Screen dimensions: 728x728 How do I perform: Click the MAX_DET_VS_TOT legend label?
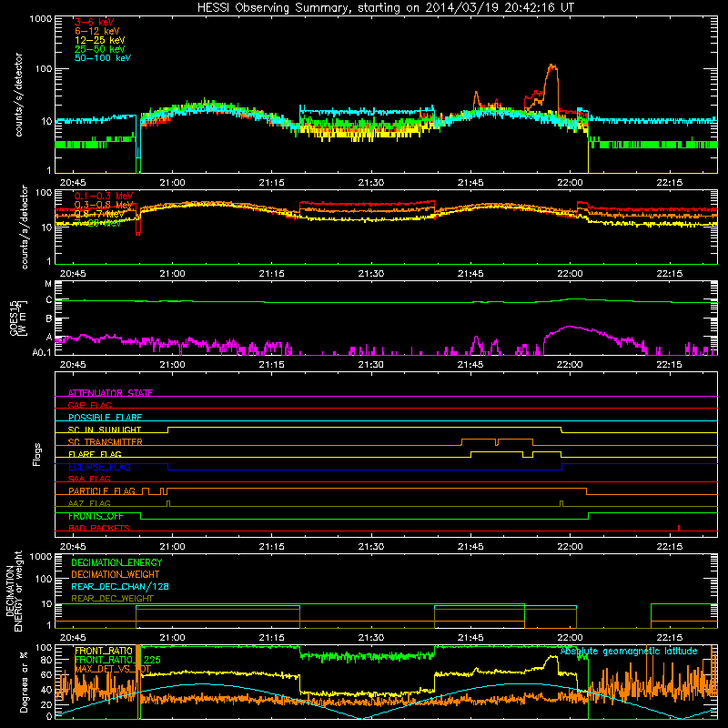(x=113, y=669)
